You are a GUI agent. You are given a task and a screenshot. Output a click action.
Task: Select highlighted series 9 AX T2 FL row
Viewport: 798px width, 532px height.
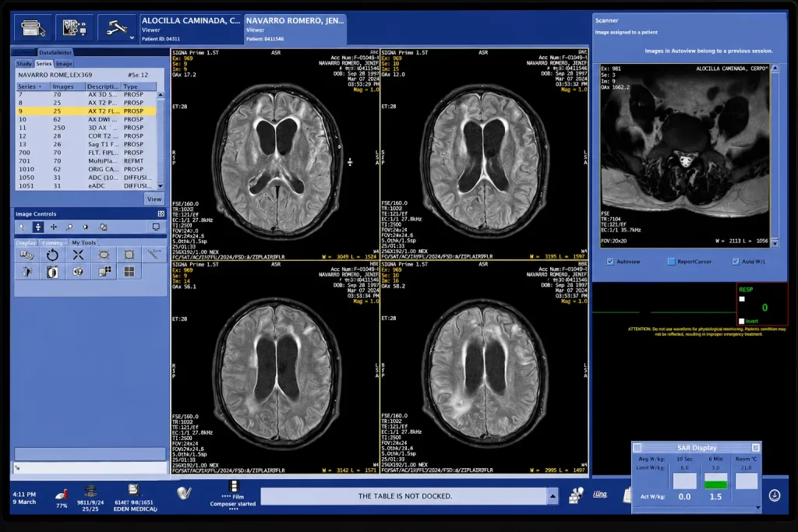pos(87,111)
